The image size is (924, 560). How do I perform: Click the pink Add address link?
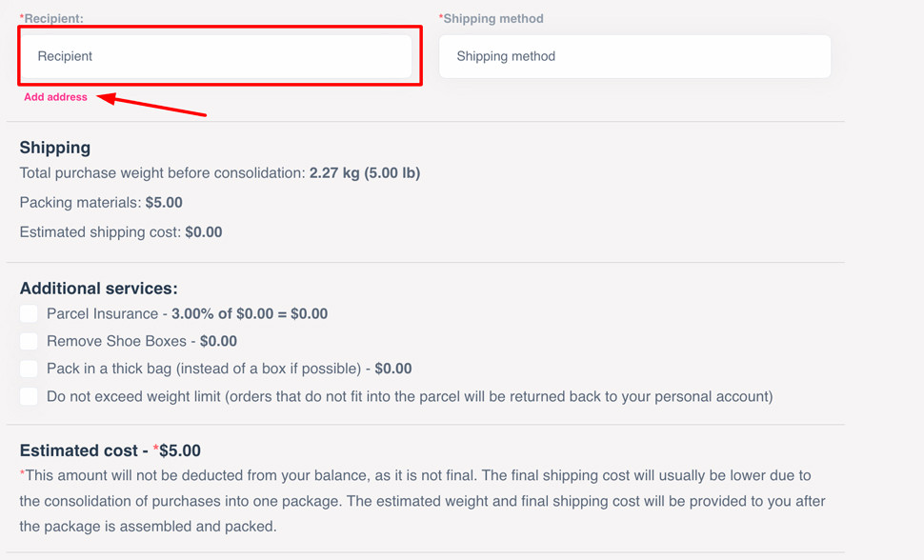pos(55,97)
